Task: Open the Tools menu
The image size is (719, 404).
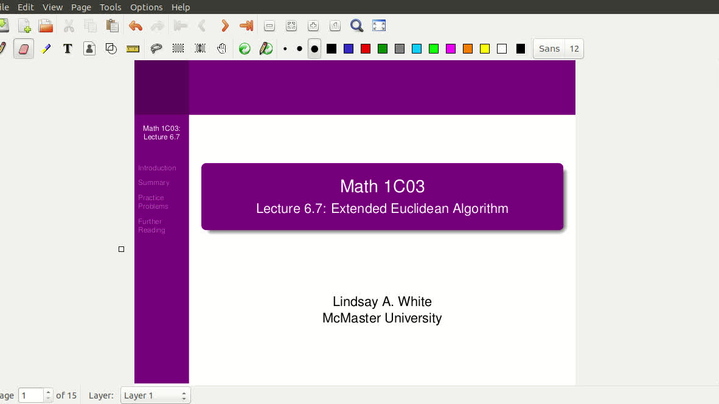Action: point(111,7)
